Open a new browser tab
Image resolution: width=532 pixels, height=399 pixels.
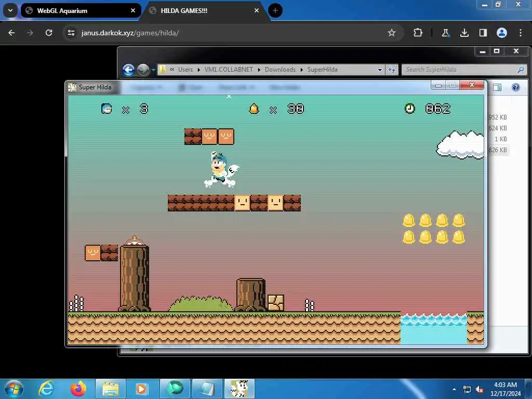[x=275, y=10]
